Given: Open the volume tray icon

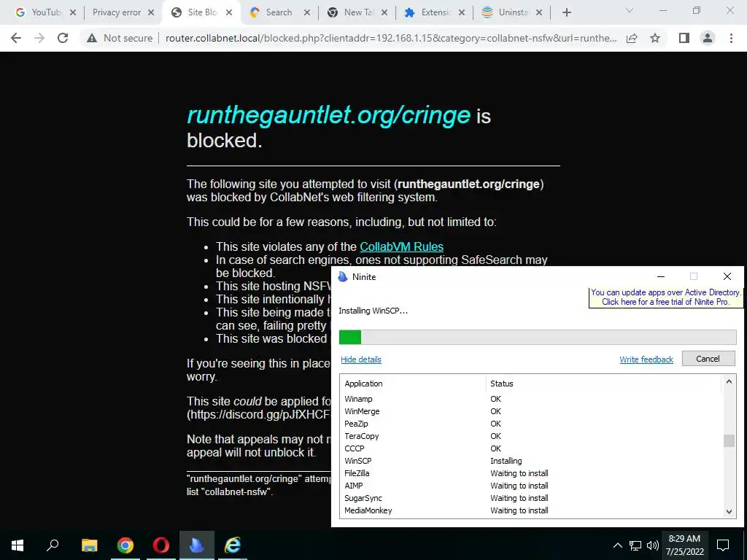Looking at the screenshot, I should (653, 545).
